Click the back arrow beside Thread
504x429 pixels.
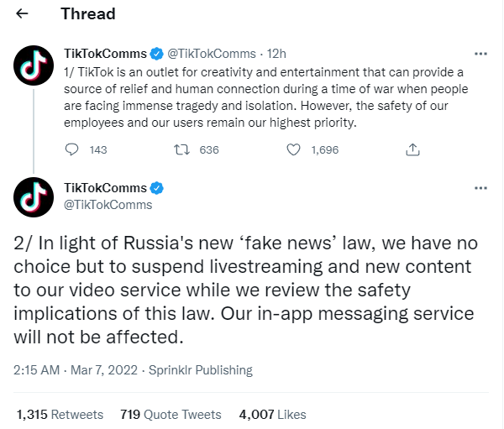(x=23, y=14)
